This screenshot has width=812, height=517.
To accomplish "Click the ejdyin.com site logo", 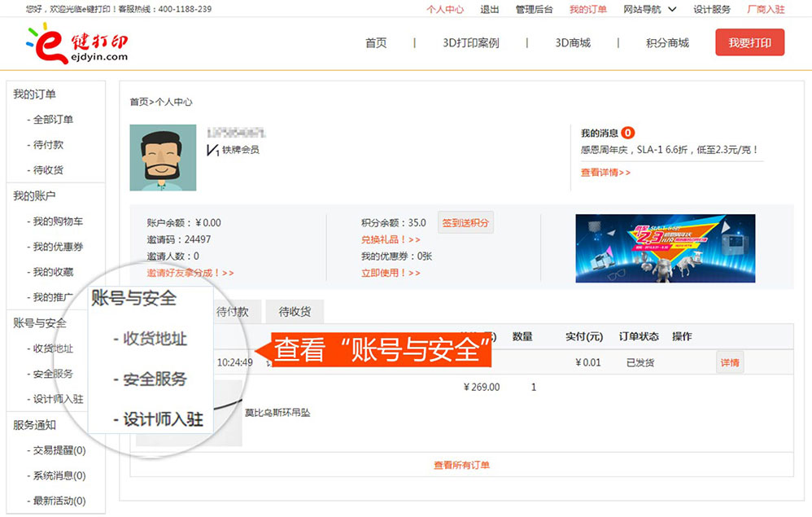I will (x=77, y=42).
